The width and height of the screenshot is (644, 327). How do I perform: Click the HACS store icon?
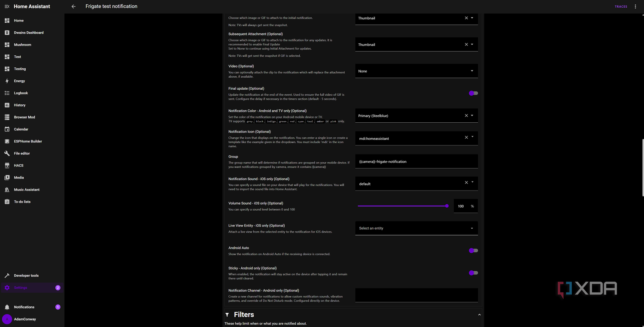(7, 165)
